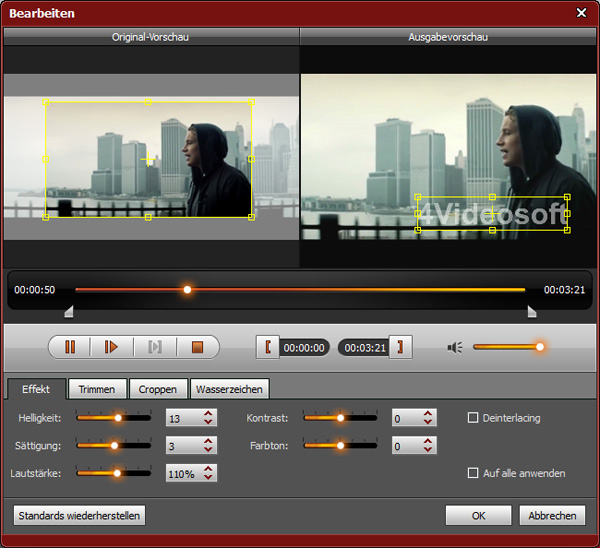Screen dimensions: 600x548
Task: Set the clip start bracket marker
Action: point(267,347)
